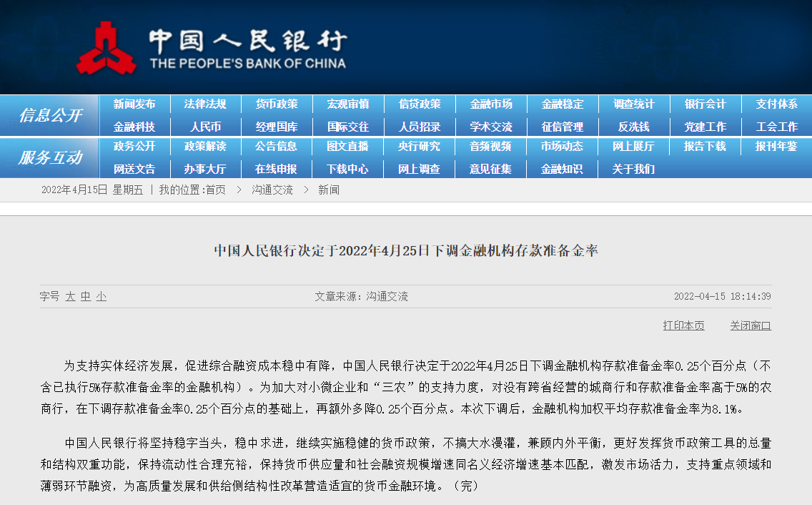The height and width of the screenshot is (505, 812).
Task: Open 法律法规 menu item
Action: [x=205, y=104]
